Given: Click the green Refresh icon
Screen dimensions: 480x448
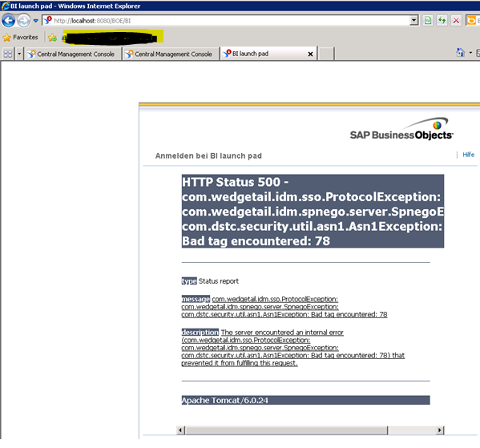Looking at the screenshot, I should [442, 21].
